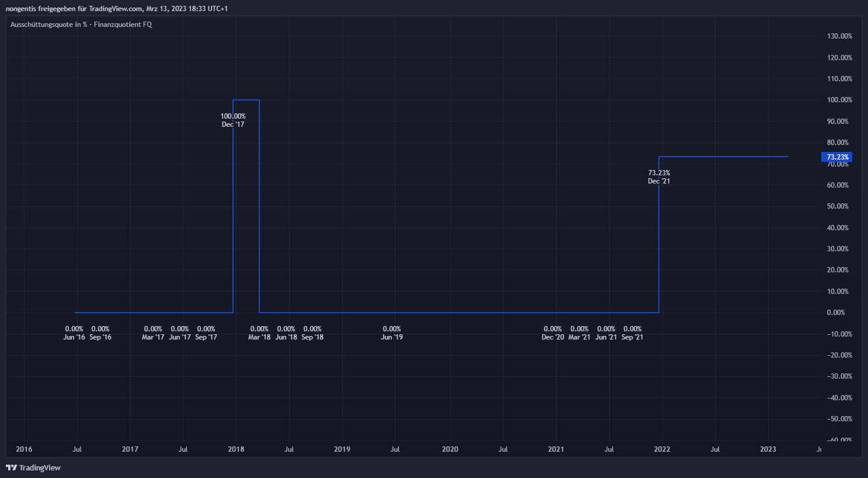Click 2018 on the time axis
The image size is (868, 478).
(x=236, y=449)
